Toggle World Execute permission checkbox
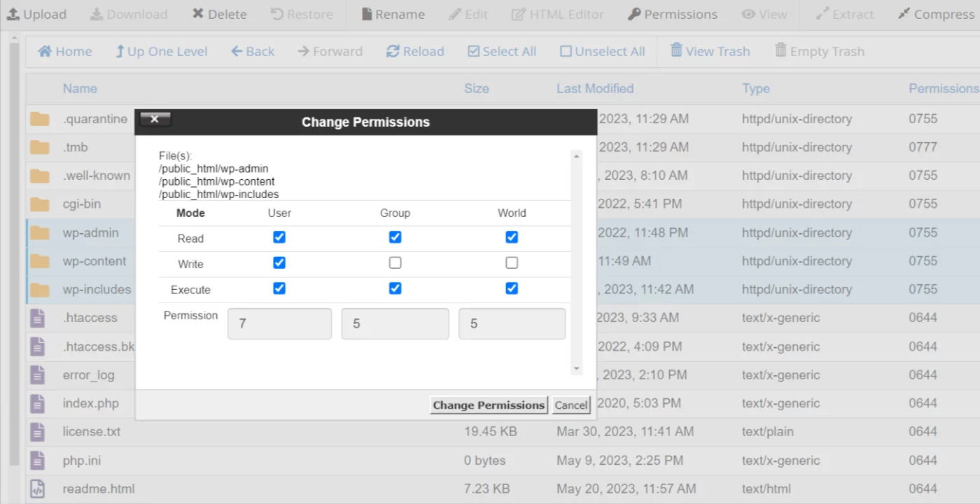 (512, 288)
